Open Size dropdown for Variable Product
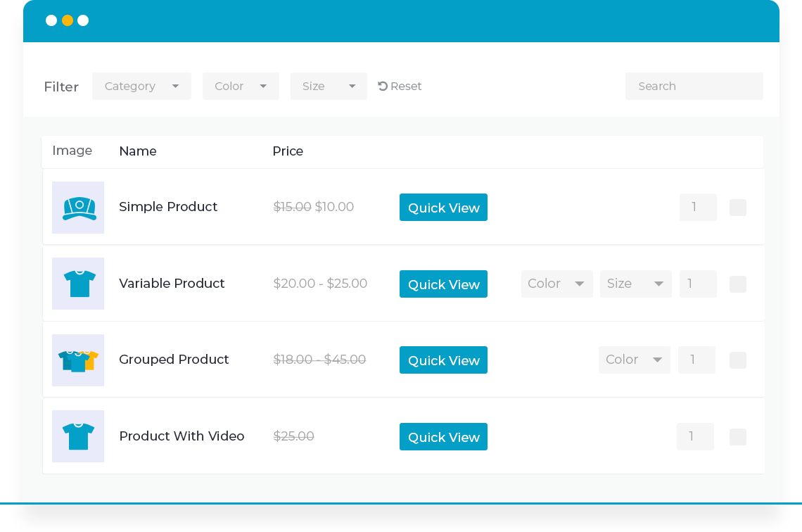This screenshot has height=532, width=802. pyautogui.click(x=635, y=284)
